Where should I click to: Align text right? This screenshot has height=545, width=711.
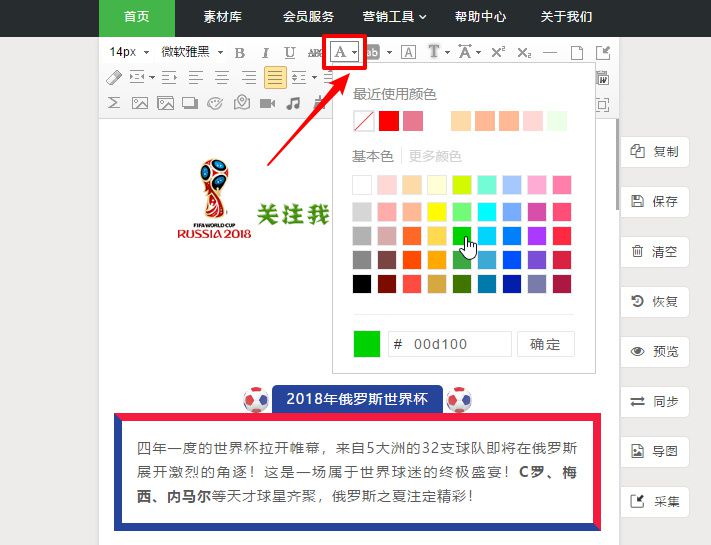pyautogui.click(x=248, y=78)
